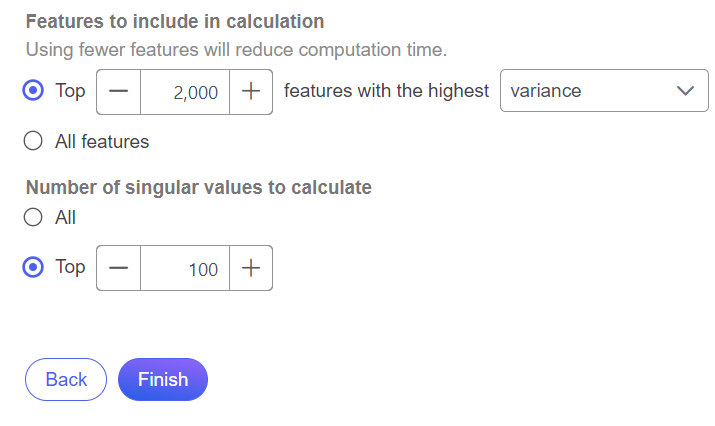The width and height of the screenshot is (715, 426).
Task: Click the 'Top' label beside the 100 stepper
Action: (x=70, y=267)
